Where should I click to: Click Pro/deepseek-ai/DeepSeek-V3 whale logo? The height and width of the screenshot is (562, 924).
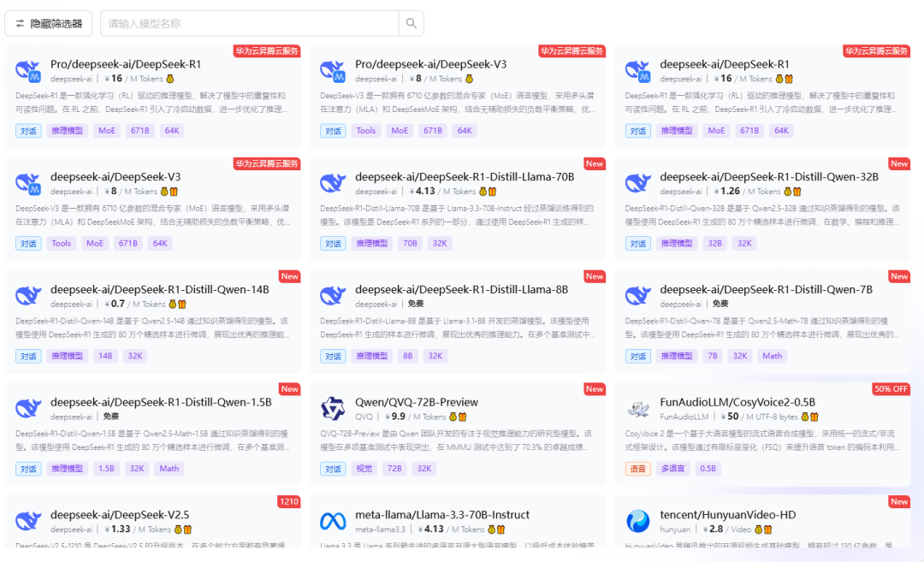click(x=333, y=70)
